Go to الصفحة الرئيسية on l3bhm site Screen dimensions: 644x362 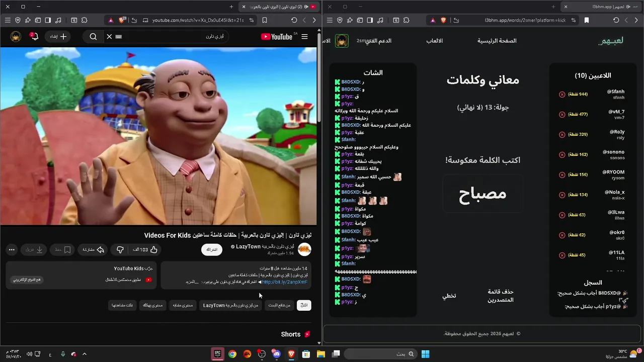[x=497, y=41]
